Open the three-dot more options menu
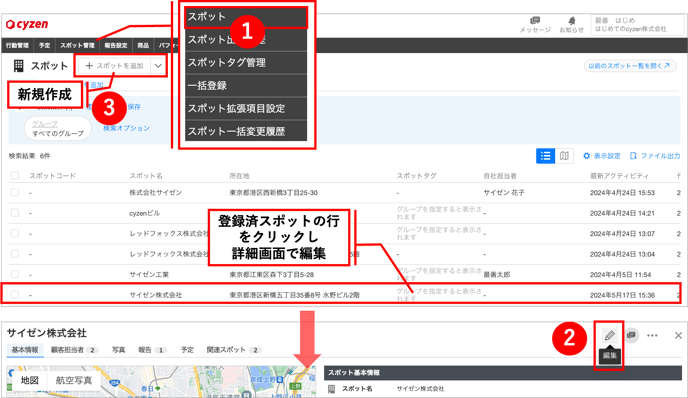 coord(652,336)
